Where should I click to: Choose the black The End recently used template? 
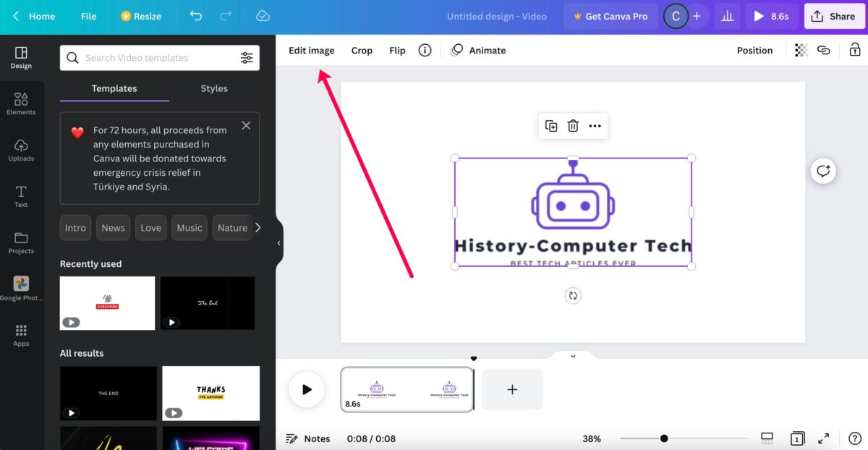click(x=208, y=303)
